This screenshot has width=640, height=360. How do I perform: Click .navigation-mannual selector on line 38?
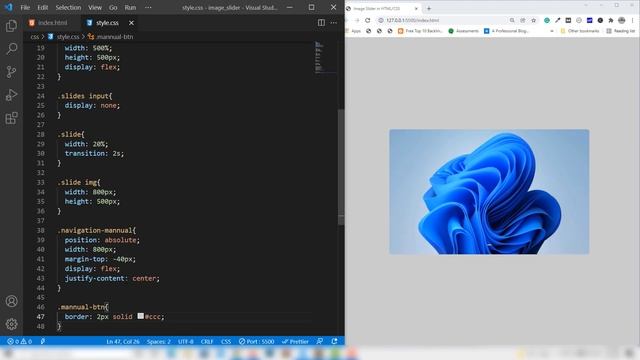95,230
